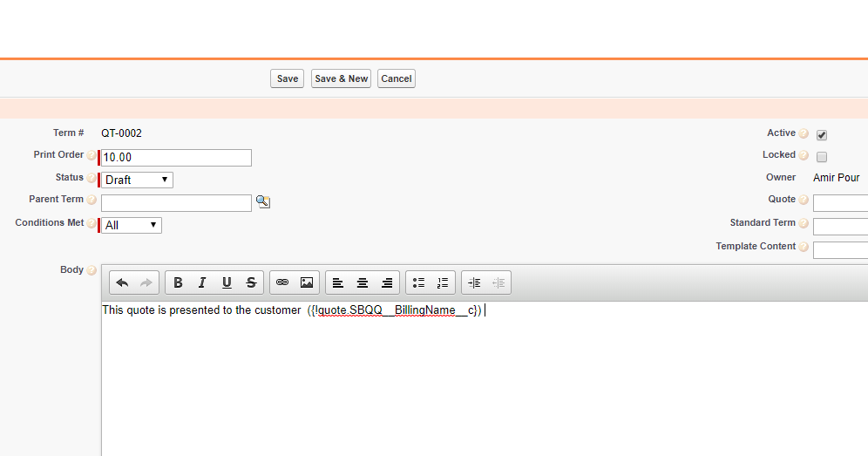
Task: Open the Parent Term lookup magnifier
Action: (x=263, y=201)
